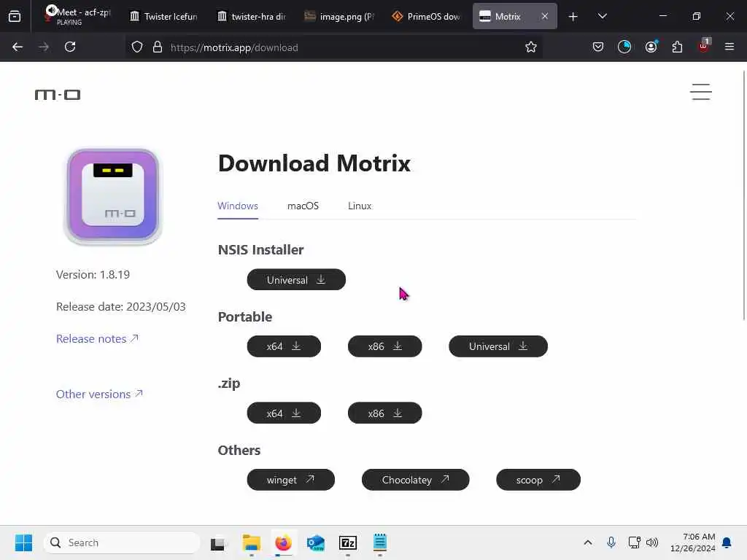Click the Version: 1.8.19 text
This screenshot has height=560, width=747.
(93, 274)
